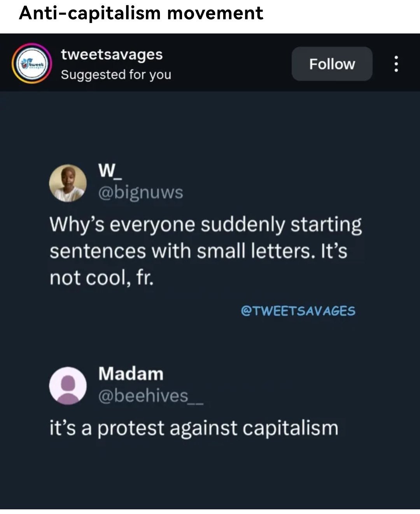420x514 pixels.
Task: Click the @TWEETSAVAGES watermark
Action: pyautogui.click(x=298, y=311)
